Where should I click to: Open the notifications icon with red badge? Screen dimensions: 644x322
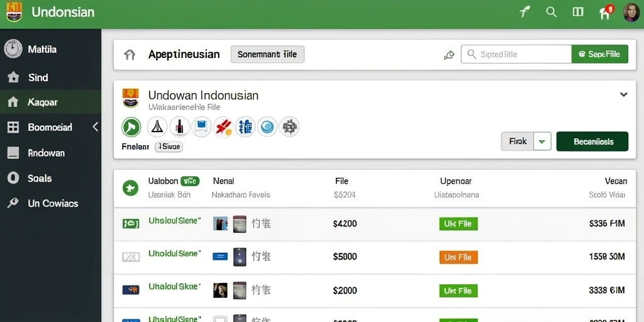(606, 13)
